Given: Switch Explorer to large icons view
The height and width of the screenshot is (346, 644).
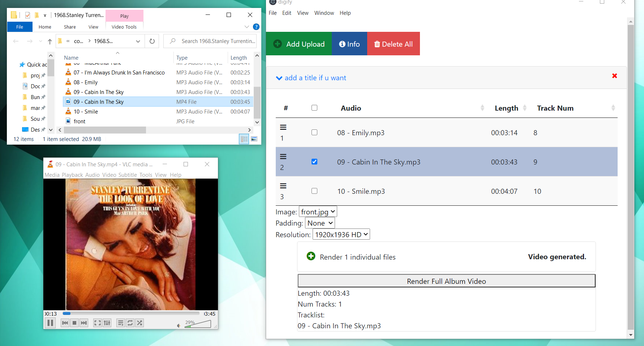Looking at the screenshot, I should 254,139.
